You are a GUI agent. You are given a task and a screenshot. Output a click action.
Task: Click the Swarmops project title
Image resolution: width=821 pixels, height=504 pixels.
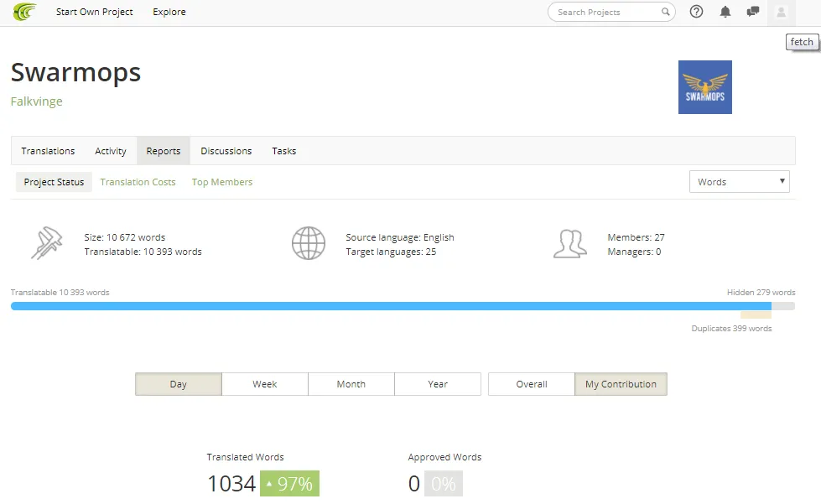click(x=76, y=72)
